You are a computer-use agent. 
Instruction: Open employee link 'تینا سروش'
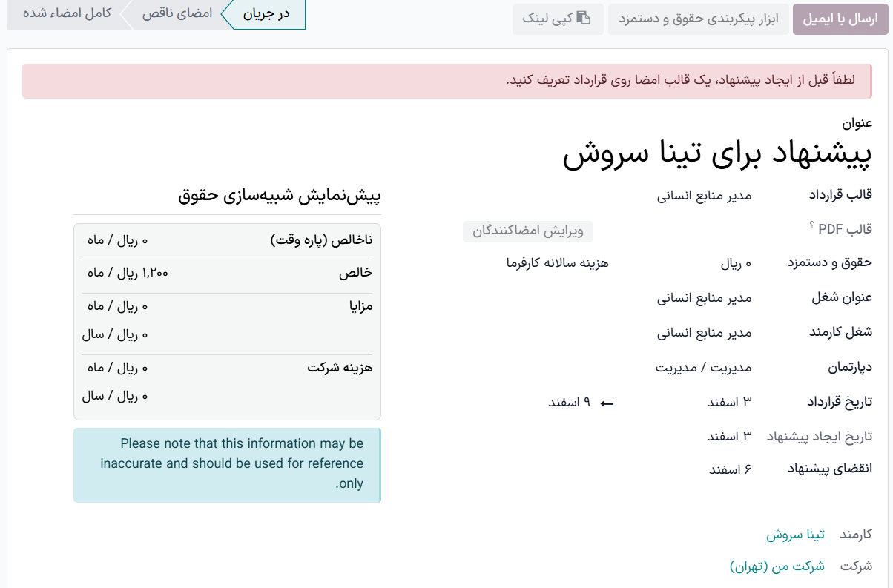point(795,535)
